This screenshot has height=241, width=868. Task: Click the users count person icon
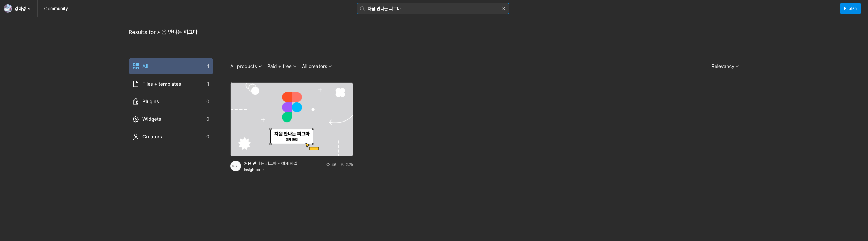click(x=342, y=165)
